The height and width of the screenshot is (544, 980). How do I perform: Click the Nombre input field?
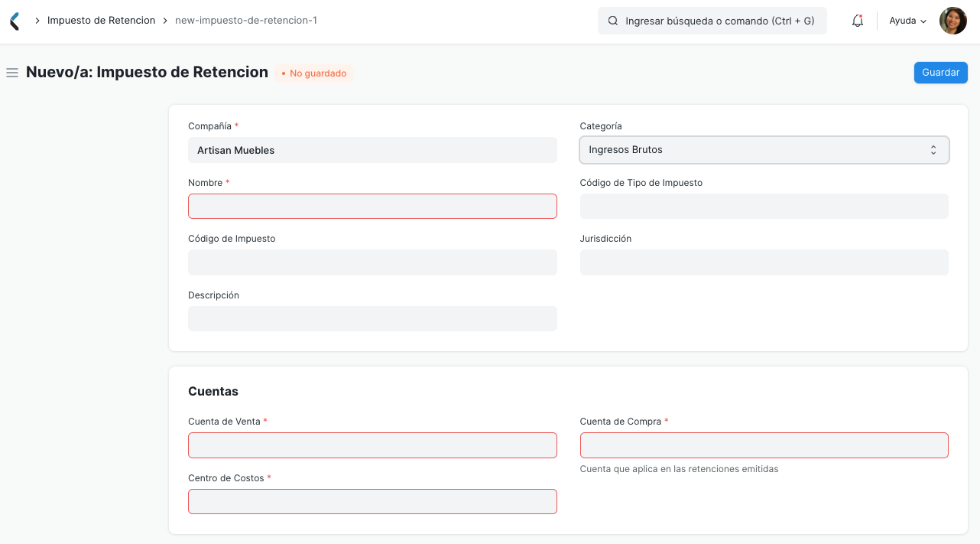point(372,207)
